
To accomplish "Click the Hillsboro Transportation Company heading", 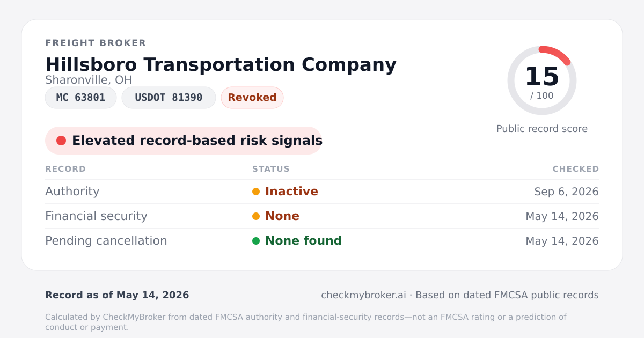I will [221, 64].
